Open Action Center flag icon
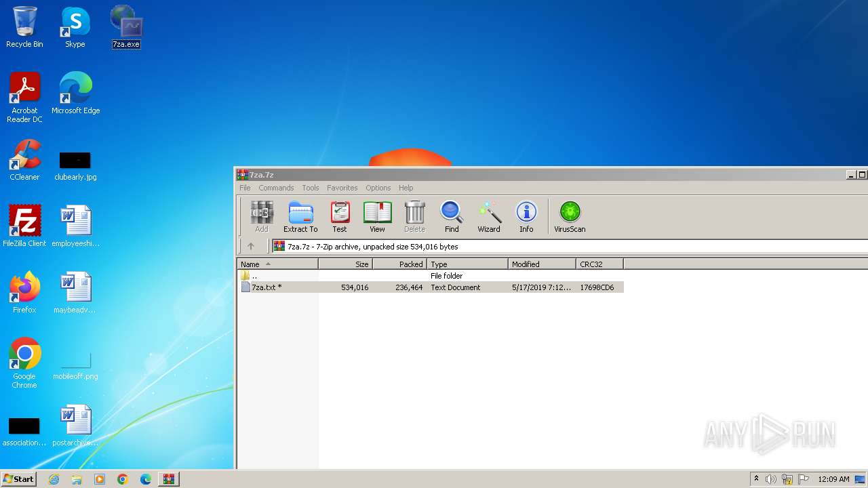The width and height of the screenshot is (868, 488). coord(804,479)
